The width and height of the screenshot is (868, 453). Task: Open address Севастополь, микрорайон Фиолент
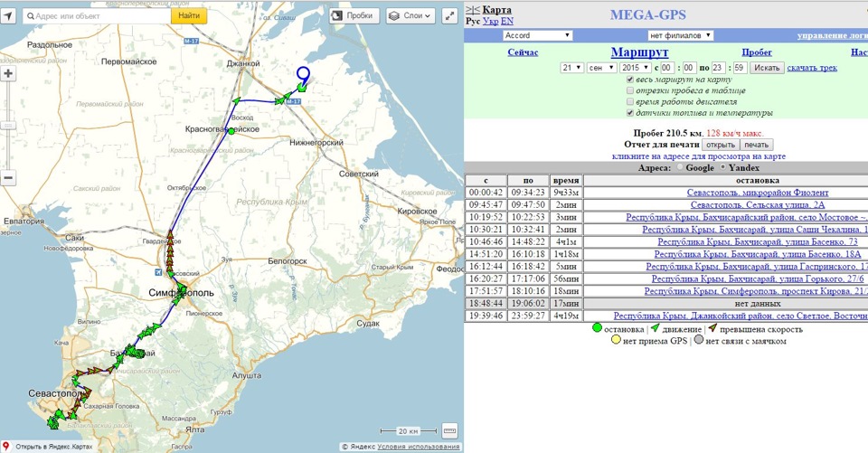(758, 193)
